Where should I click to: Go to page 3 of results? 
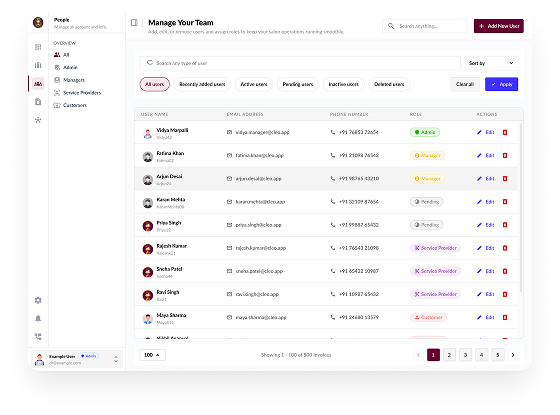coord(465,355)
